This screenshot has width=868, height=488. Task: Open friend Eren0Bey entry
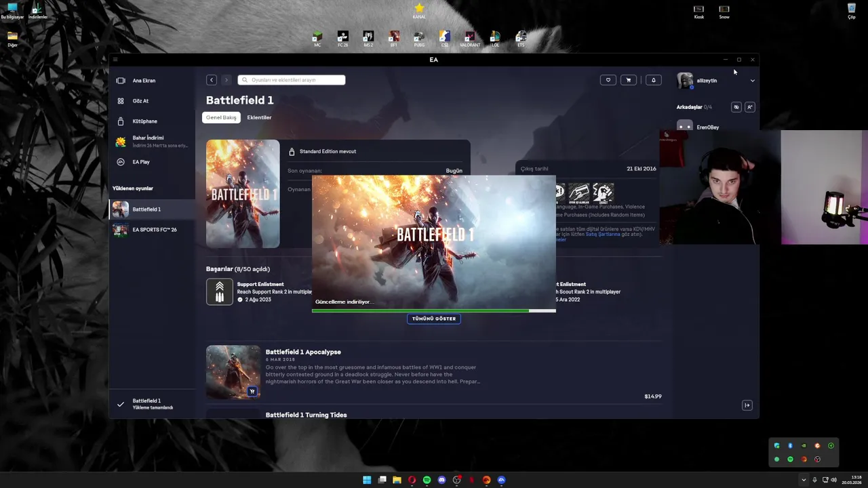pyautogui.click(x=708, y=127)
